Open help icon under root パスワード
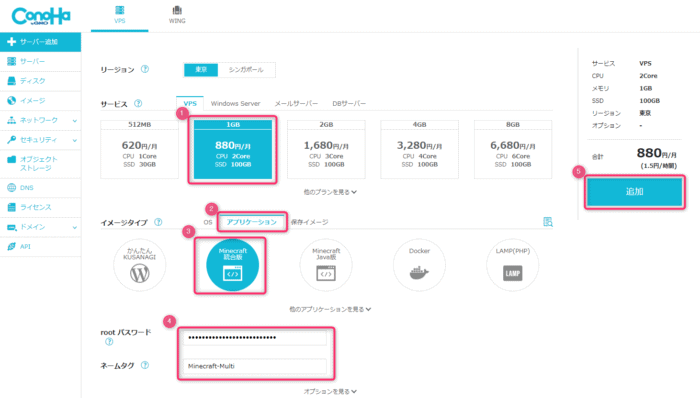Viewport: 700px width, 398px height. pos(109,342)
